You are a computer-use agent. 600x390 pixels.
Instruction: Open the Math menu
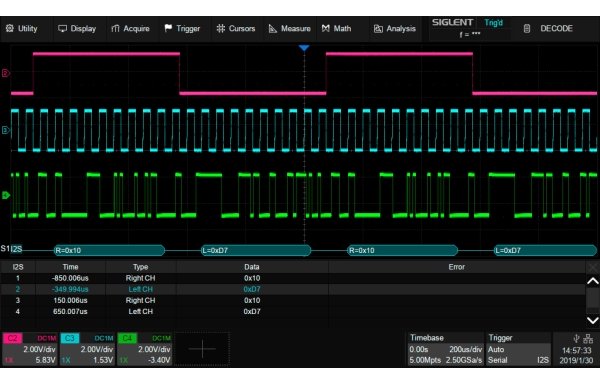click(x=336, y=29)
